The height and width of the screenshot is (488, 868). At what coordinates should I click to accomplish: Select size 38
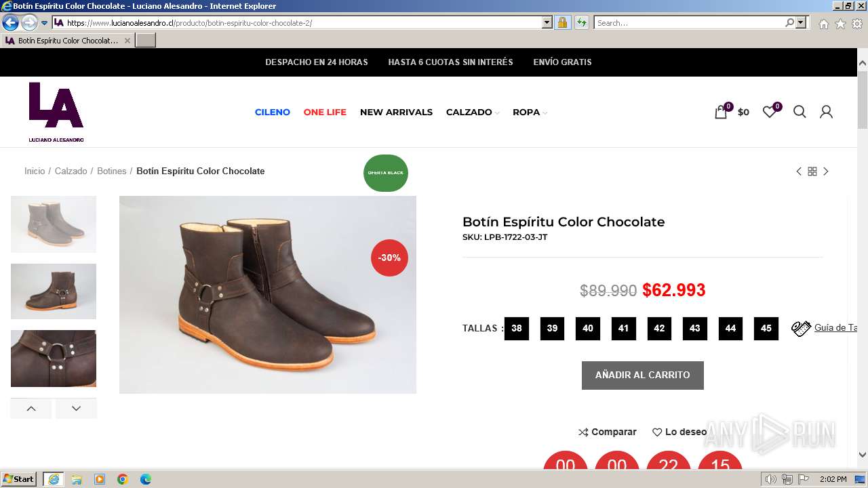click(517, 329)
